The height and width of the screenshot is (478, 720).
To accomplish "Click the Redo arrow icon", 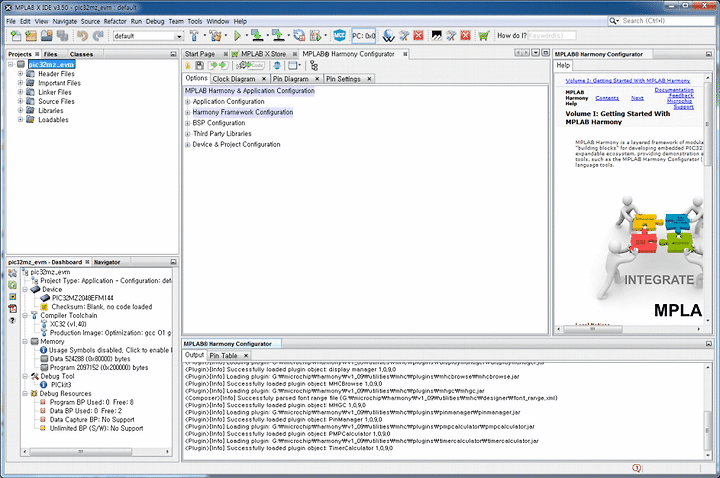I will tap(98, 35).
